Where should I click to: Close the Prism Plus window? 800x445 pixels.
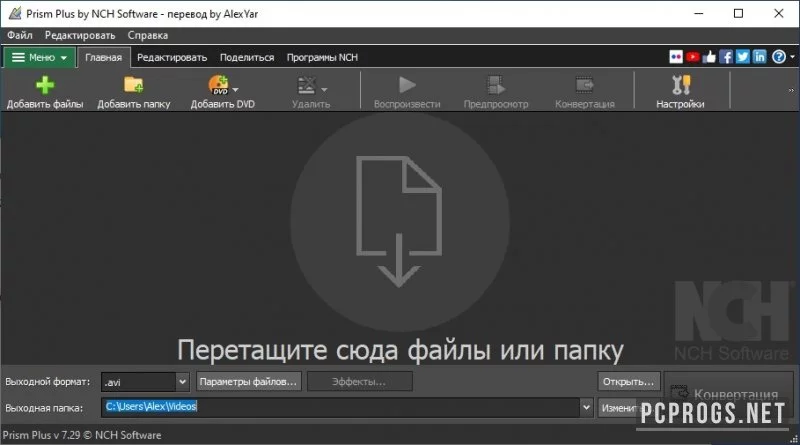click(x=779, y=13)
